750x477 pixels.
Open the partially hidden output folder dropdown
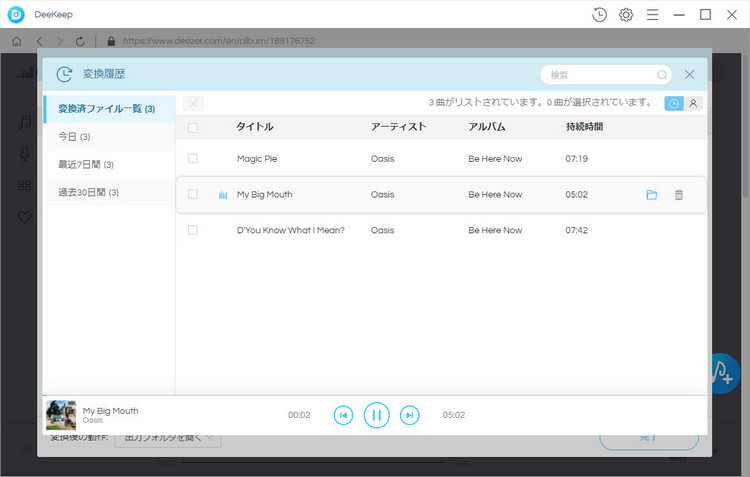(167, 438)
